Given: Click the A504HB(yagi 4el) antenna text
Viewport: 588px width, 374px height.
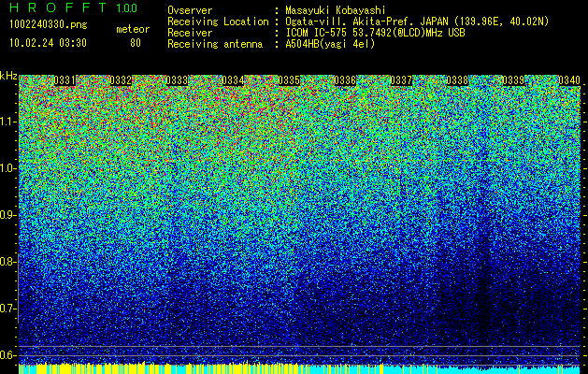Looking at the screenshot, I should click(x=330, y=44).
